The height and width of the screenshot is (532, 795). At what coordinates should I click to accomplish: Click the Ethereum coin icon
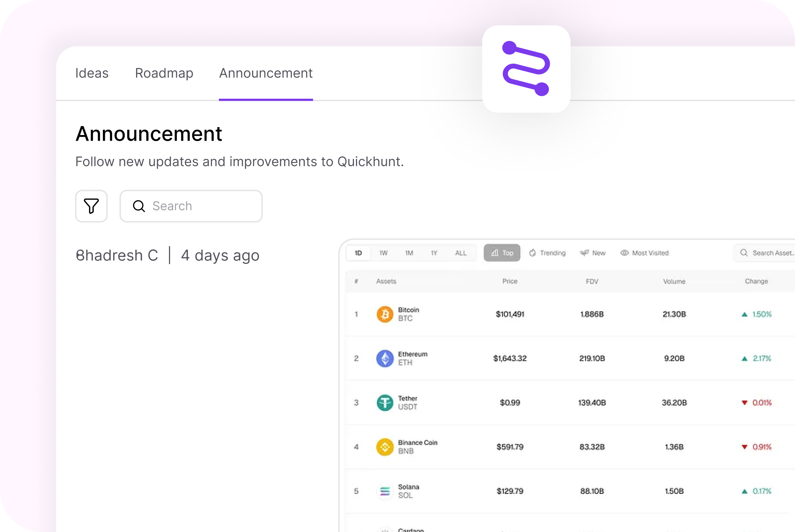point(385,358)
